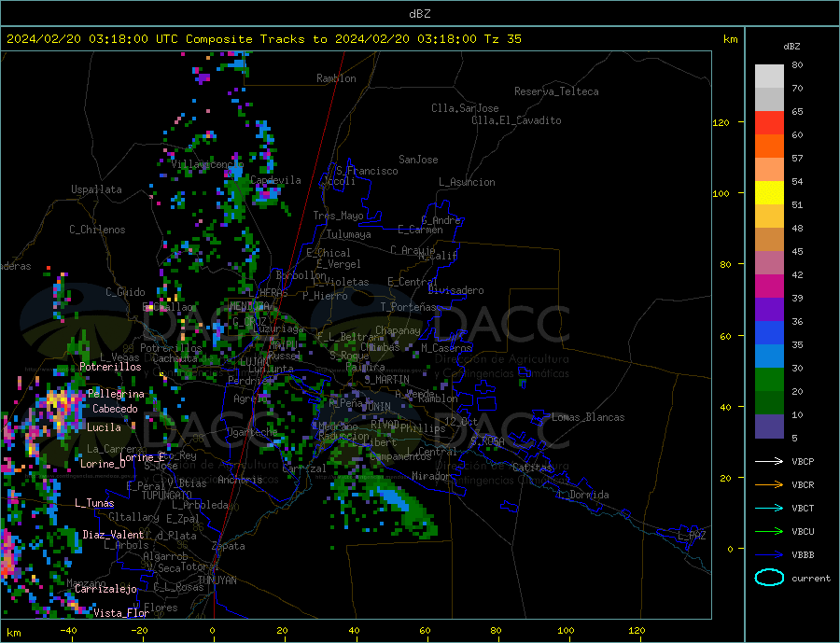The image size is (840, 643).
Task: Click the VBCU legend label
Action: [x=803, y=532]
